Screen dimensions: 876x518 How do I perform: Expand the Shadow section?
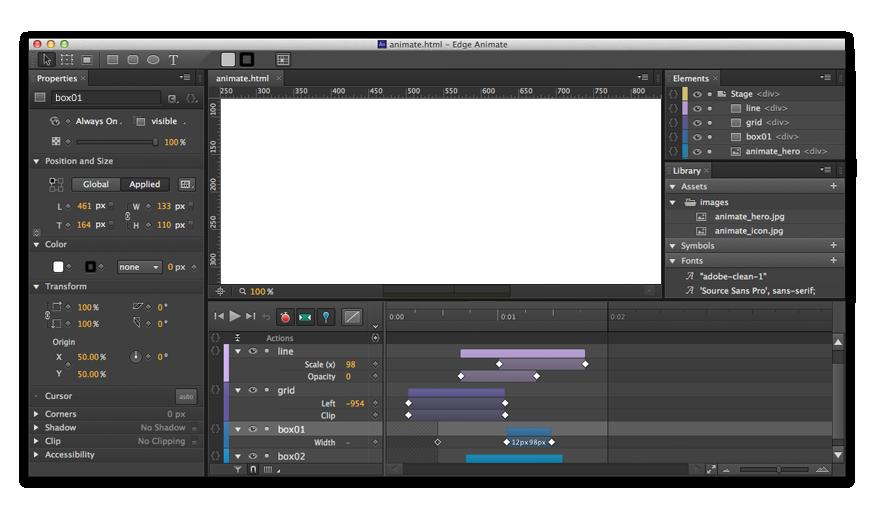click(36, 427)
